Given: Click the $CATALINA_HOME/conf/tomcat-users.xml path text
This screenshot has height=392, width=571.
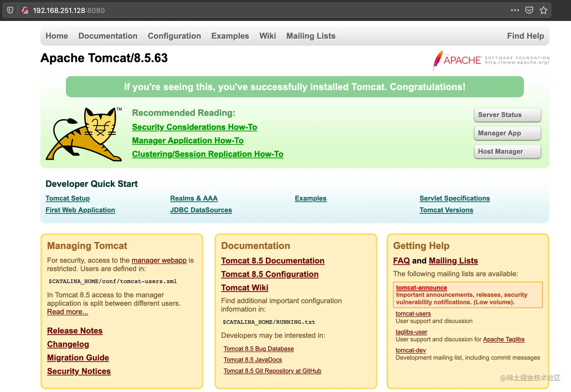Looking at the screenshot, I should tap(113, 281).
